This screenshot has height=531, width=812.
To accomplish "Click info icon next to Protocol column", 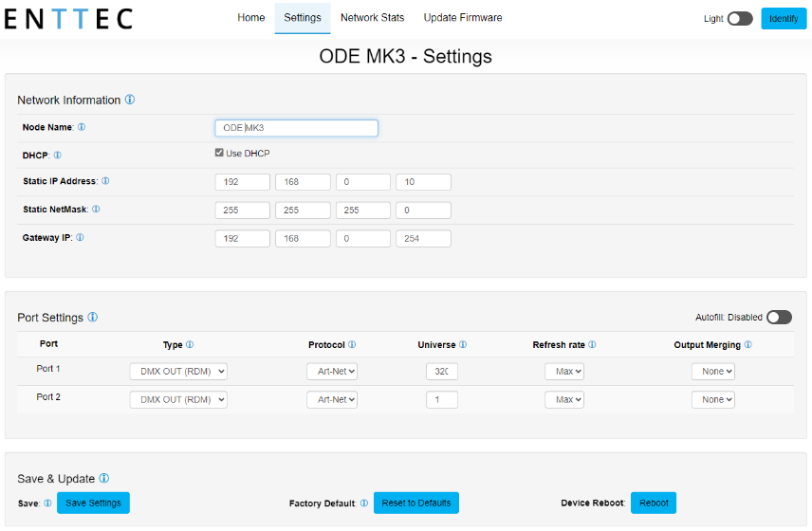I will [x=352, y=344].
